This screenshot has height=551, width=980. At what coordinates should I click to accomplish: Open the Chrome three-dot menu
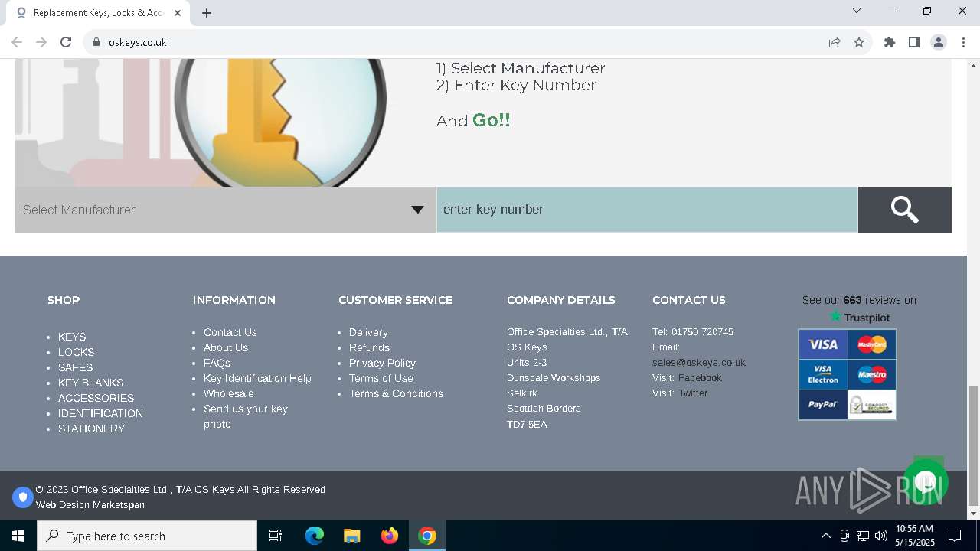coord(963,42)
